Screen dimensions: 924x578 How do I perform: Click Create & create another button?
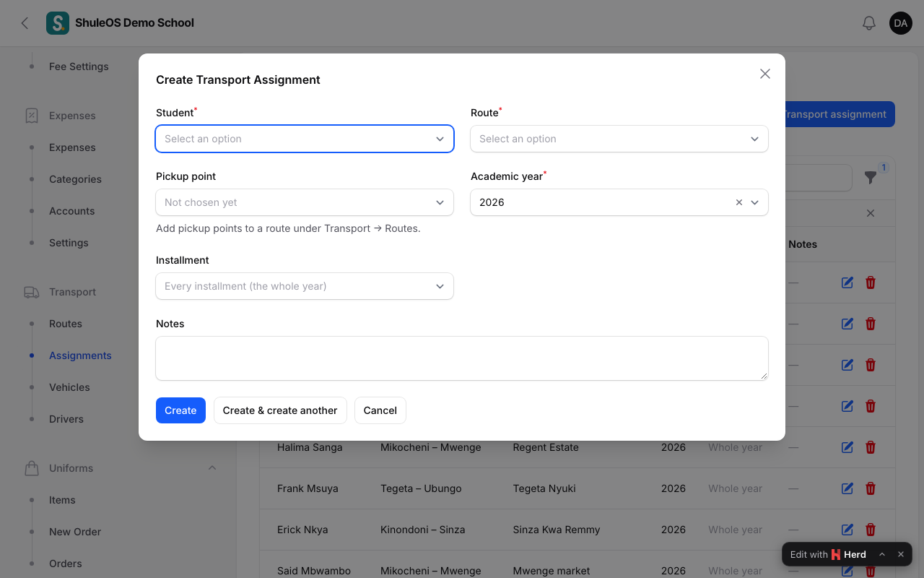(x=280, y=410)
